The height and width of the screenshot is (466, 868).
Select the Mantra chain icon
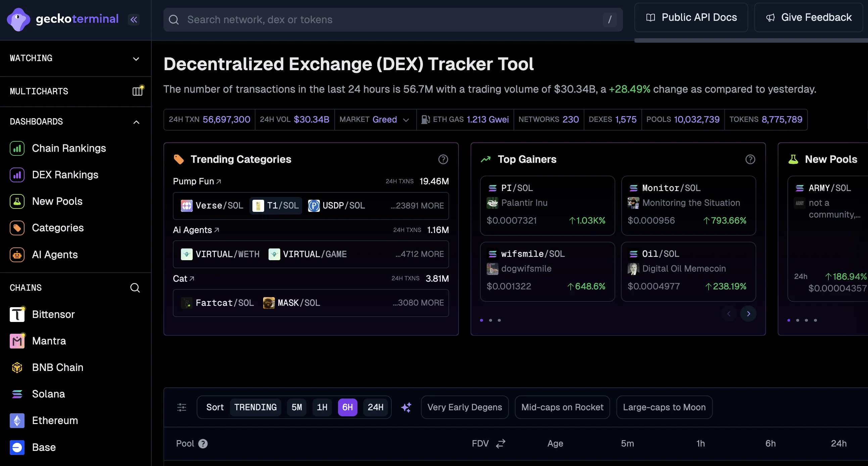[17, 341]
